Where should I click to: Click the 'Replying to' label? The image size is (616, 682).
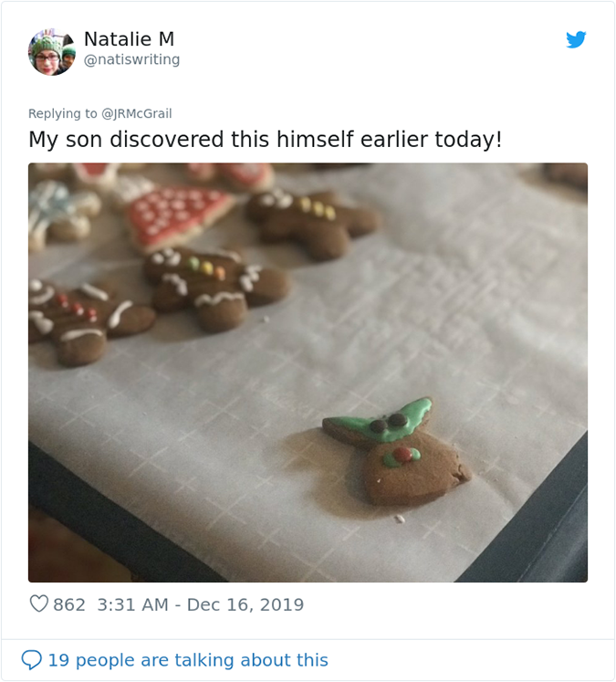[x=62, y=113]
